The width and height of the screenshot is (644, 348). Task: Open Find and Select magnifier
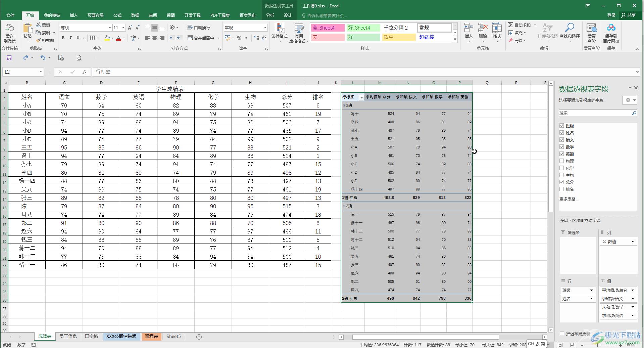click(569, 28)
